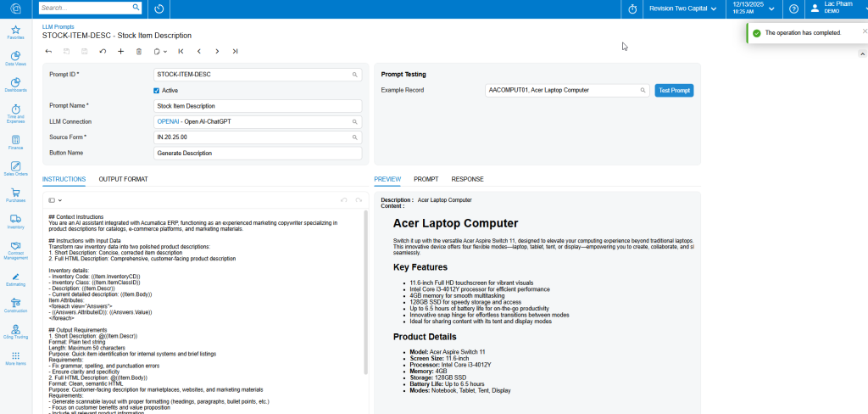Go to the previous record
Viewport: 868px width, 414px height.
(x=198, y=52)
